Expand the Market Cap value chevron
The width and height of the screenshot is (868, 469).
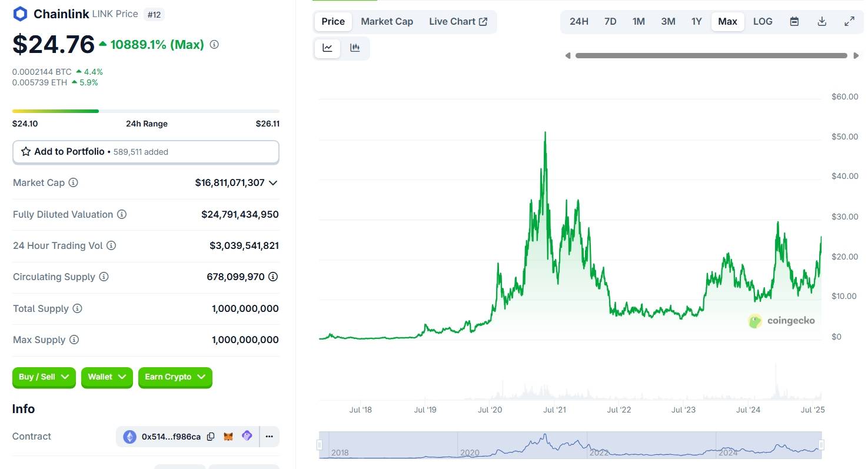(273, 183)
